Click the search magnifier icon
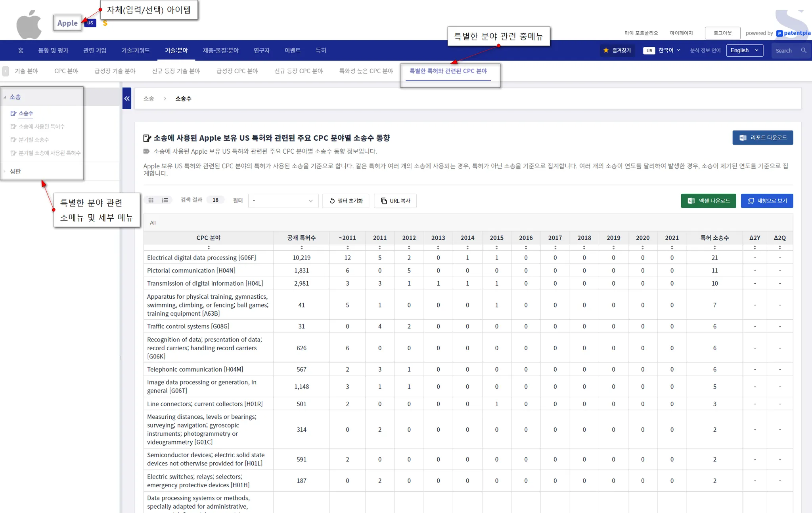The image size is (812, 513). coord(804,51)
